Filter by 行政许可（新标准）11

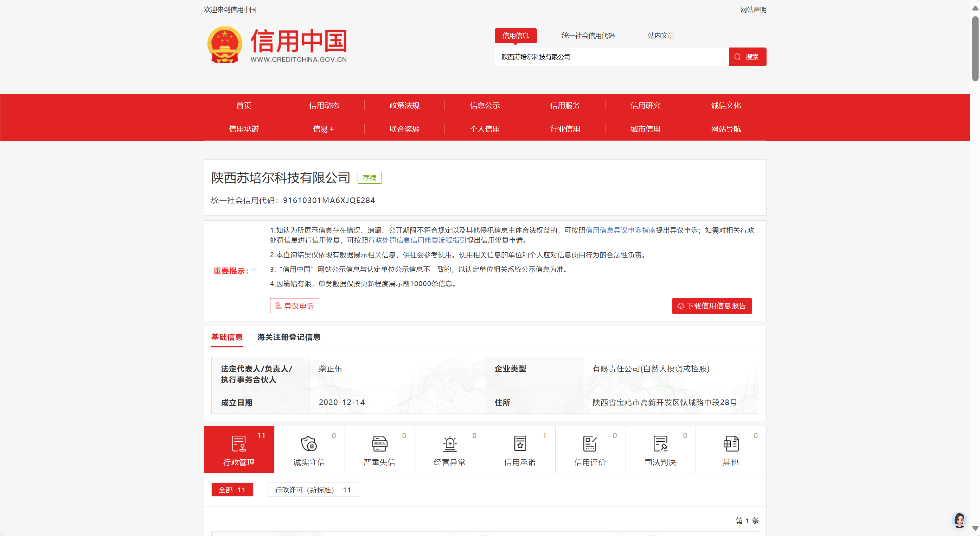(313, 490)
